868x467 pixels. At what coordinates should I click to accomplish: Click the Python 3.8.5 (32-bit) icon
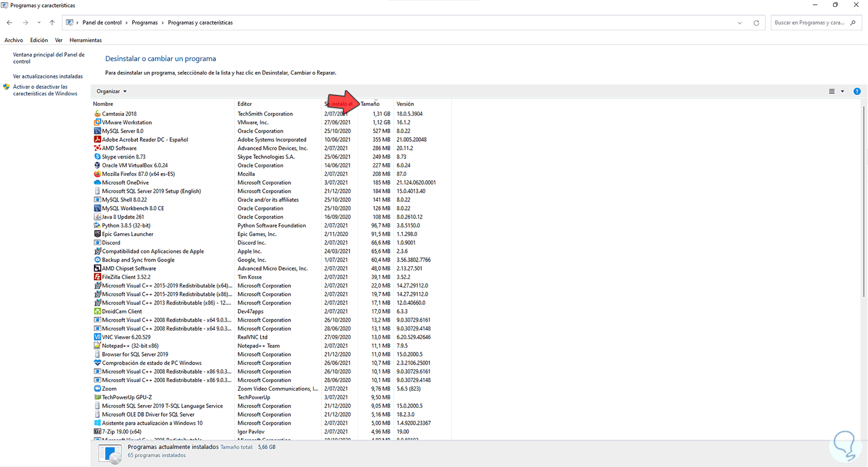tap(97, 226)
